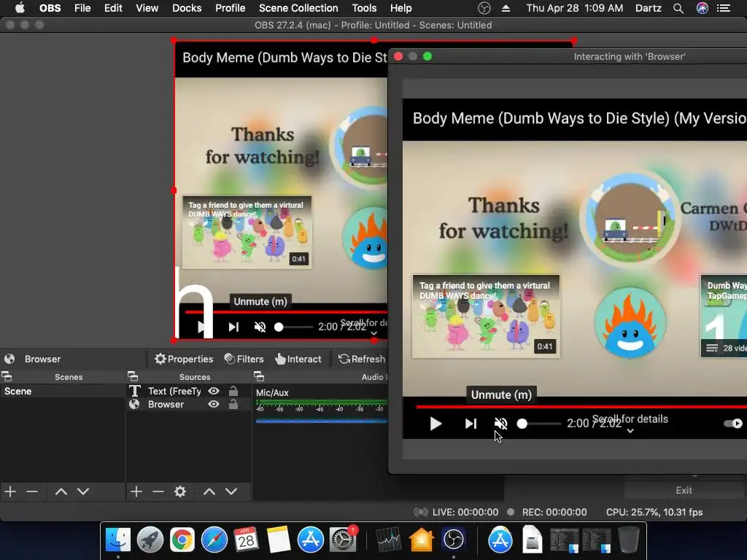The image size is (747, 560).
Task: Toggle lock on Text (FreeType) source
Action: pos(233,391)
